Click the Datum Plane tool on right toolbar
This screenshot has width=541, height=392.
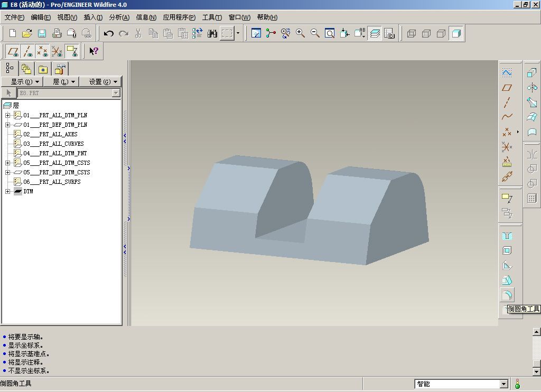[x=507, y=88]
